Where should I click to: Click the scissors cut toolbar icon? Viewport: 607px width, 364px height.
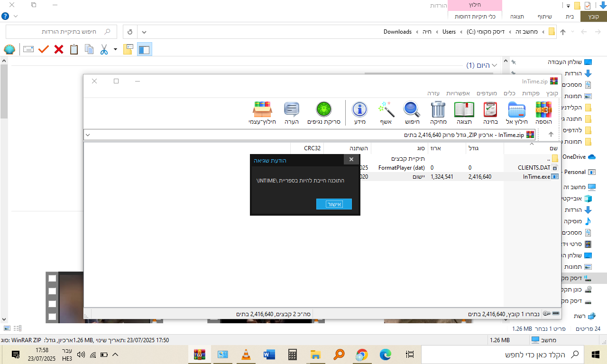(x=104, y=49)
